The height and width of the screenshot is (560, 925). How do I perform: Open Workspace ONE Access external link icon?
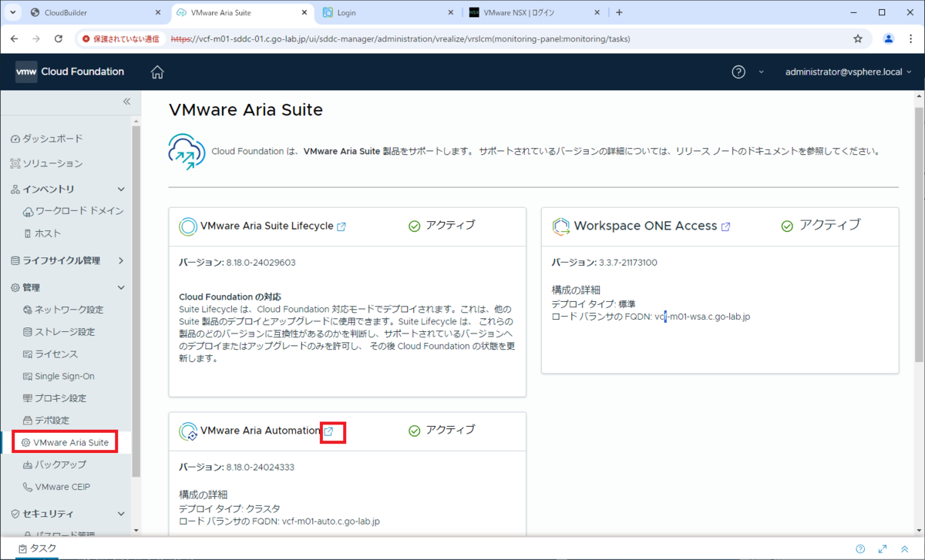[725, 226]
